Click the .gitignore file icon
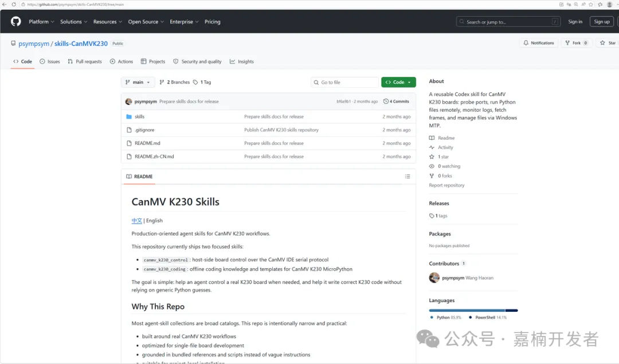This screenshot has width=619, height=364. [x=129, y=130]
